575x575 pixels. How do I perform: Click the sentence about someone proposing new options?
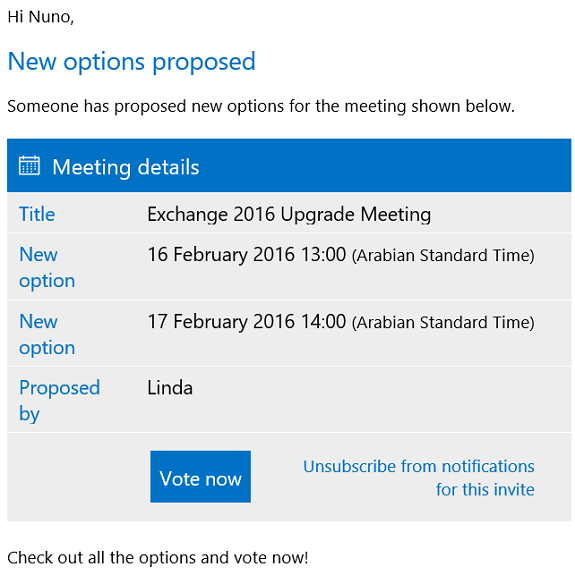261,107
